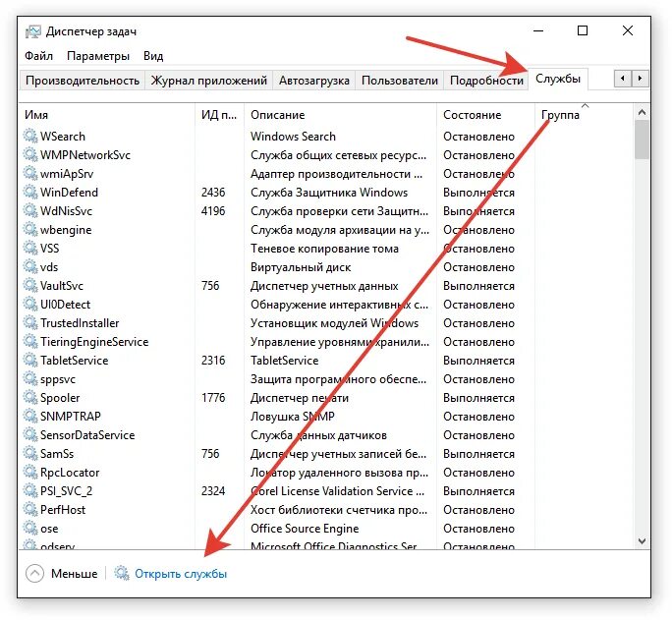Select the Диспетчер печати description

tap(299, 398)
